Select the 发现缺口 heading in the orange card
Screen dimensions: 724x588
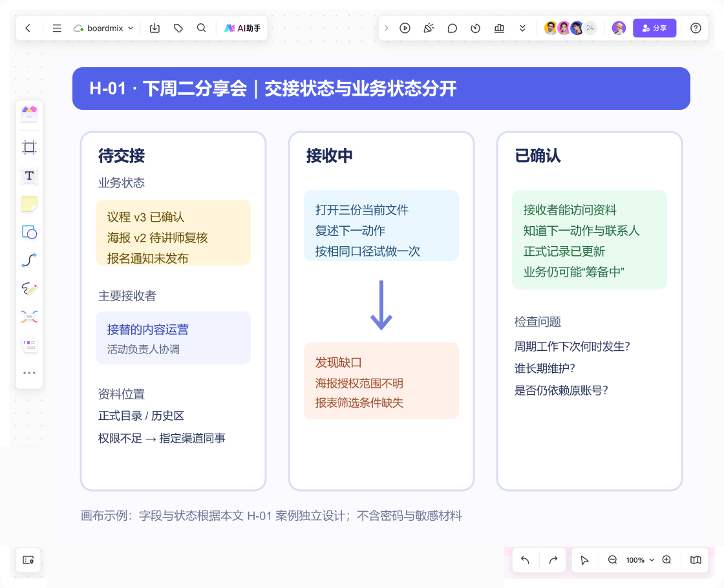[x=339, y=362]
